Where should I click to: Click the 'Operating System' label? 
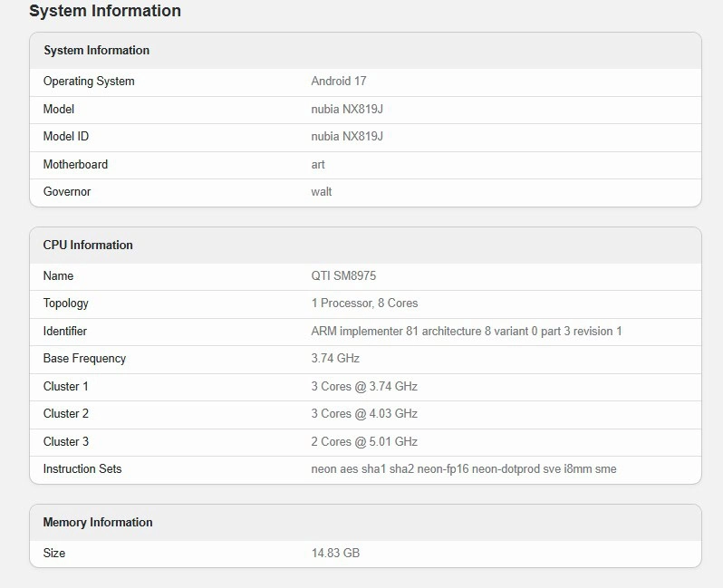tap(89, 82)
